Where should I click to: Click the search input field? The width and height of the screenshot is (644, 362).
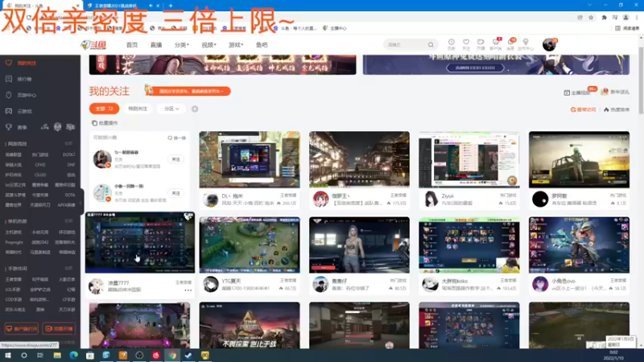406,45
